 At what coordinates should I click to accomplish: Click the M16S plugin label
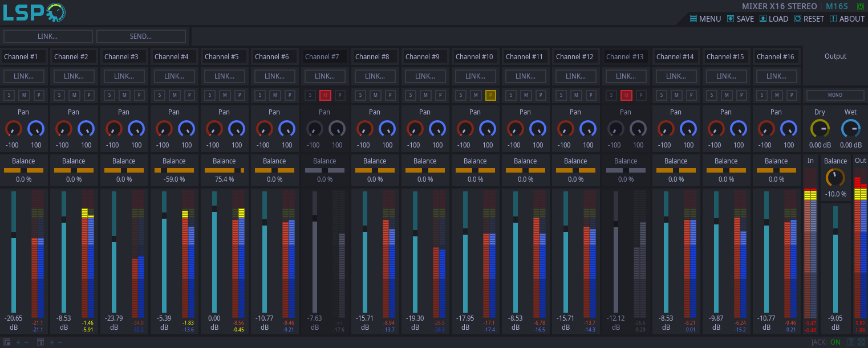click(837, 7)
